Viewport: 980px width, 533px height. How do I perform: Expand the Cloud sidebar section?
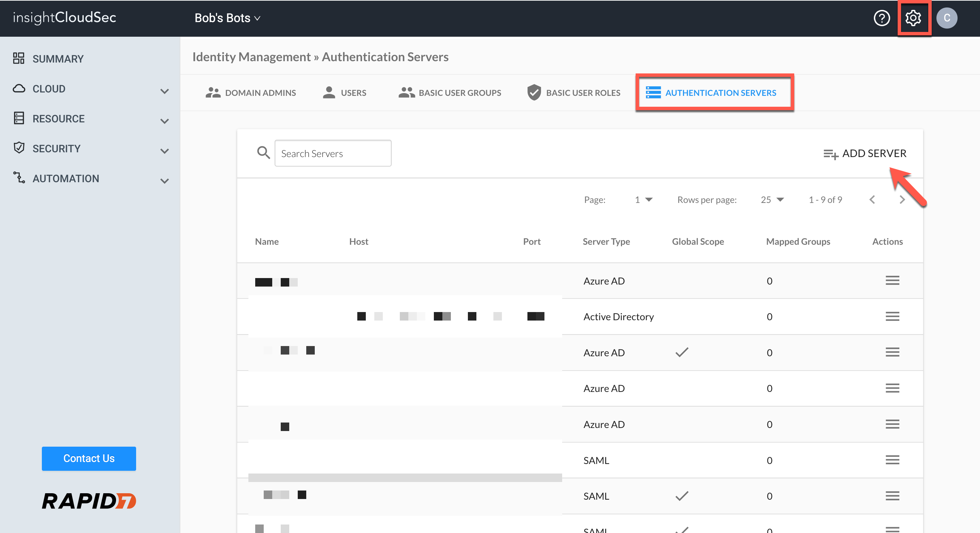pos(164,91)
